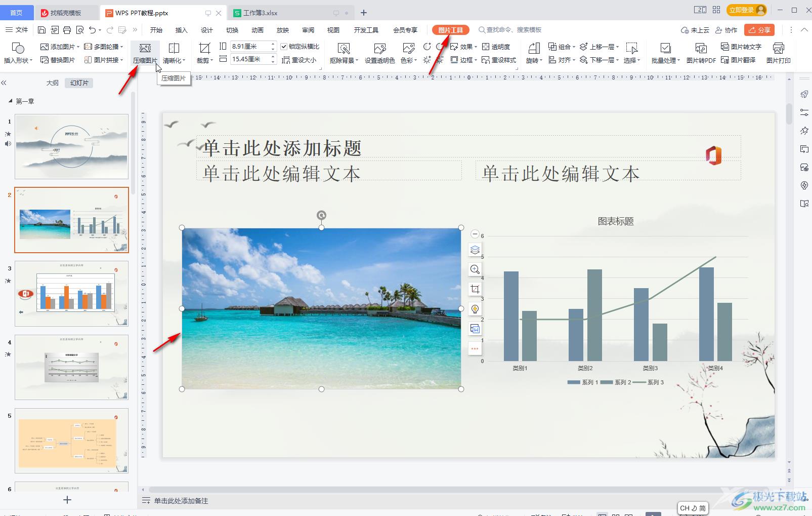
Task: Expand the Bring Forward (上移一层) dropdown
Action: (x=618, y=47)
